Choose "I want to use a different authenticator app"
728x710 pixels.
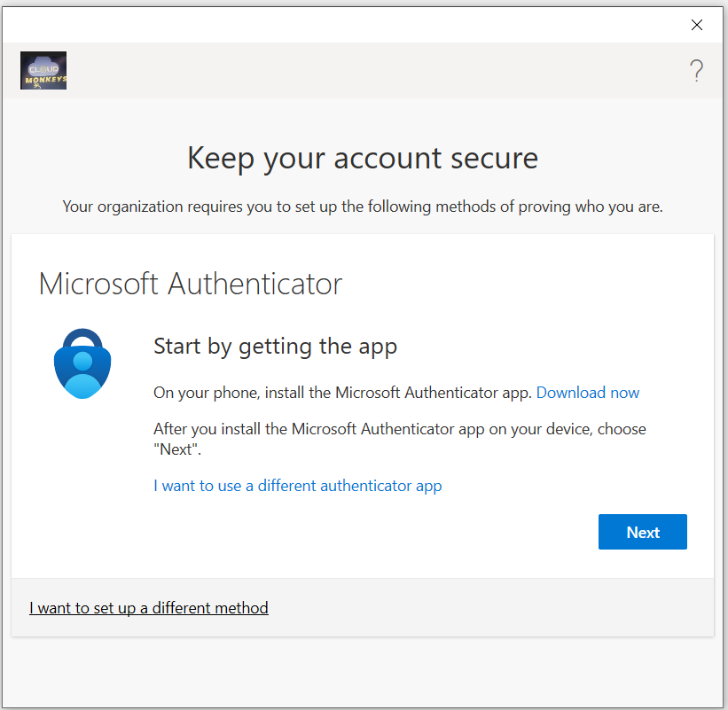pos(298,486)
